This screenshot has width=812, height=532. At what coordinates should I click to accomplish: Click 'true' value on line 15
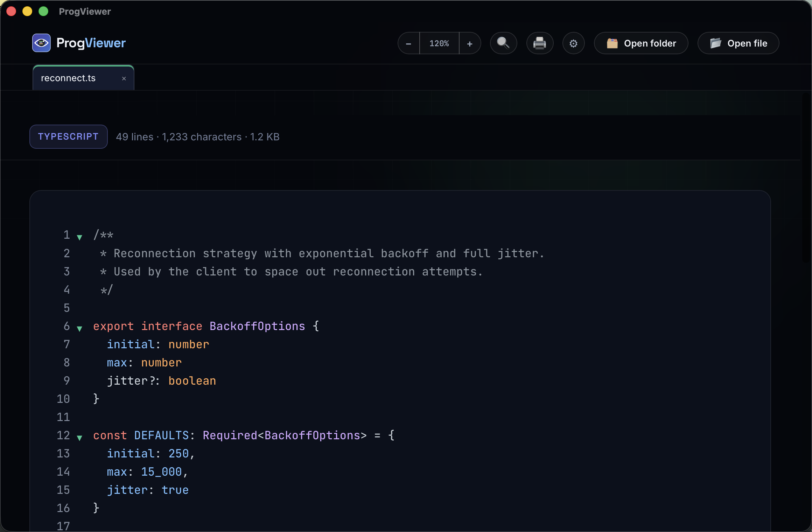click(175, 490)
